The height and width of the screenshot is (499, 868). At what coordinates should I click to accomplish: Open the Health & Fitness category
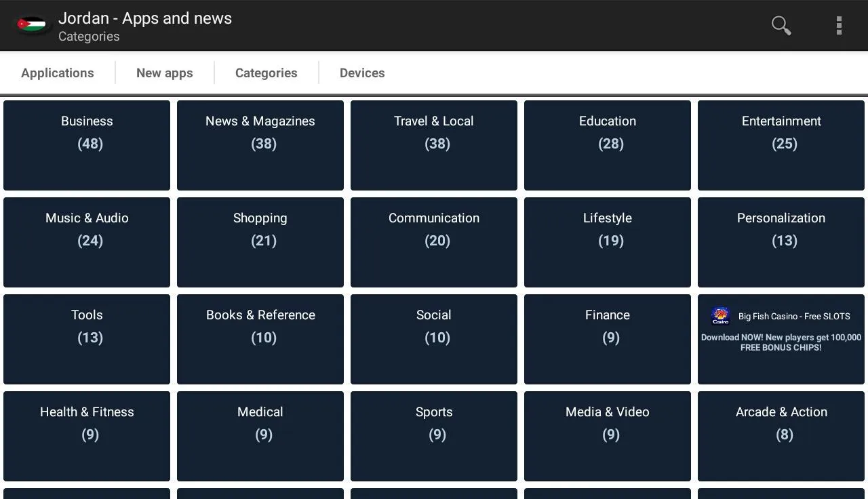coord(87,436)
